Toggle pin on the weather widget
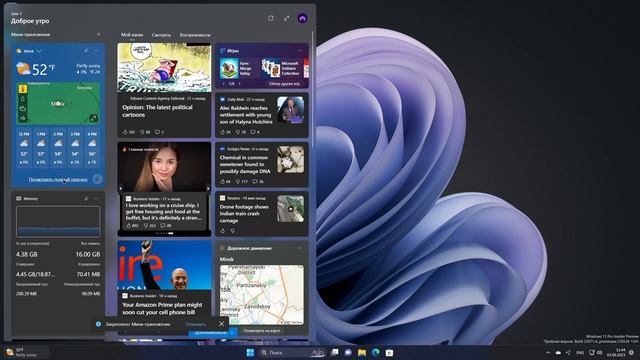The height and width of the screenshot is (360, 640). coord(86,51)
